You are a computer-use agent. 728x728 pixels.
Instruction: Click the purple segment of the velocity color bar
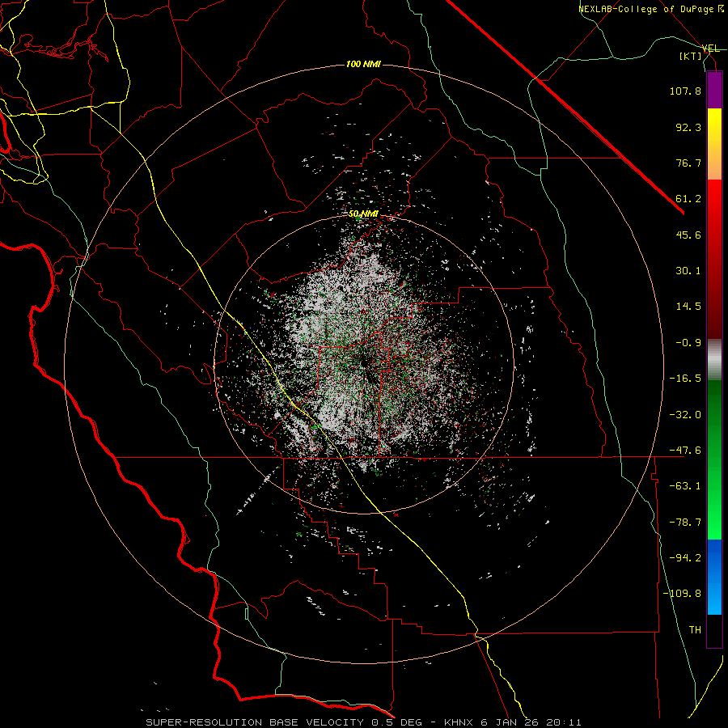(x=714, y=90)
